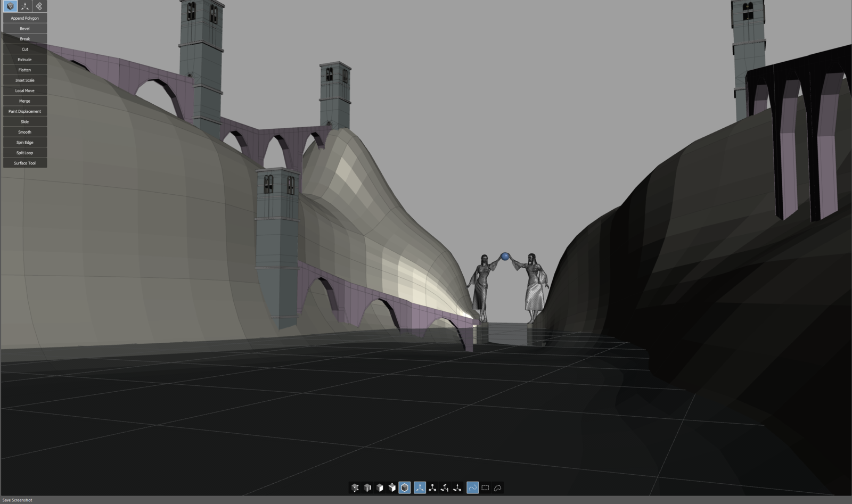
Task: Open the polygon tools tab icon
Action: (x=10, y=6)
